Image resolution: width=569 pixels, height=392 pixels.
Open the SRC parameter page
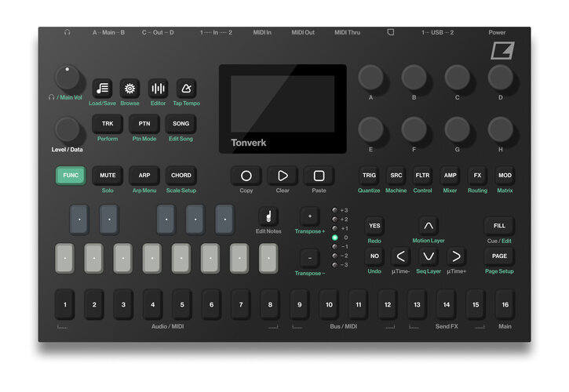pyautogui.click(x=396, y=176)
